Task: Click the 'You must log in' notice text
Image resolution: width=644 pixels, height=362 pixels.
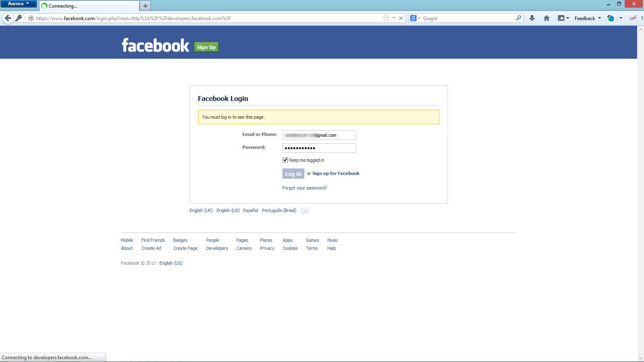Action: tap(233, 117)
